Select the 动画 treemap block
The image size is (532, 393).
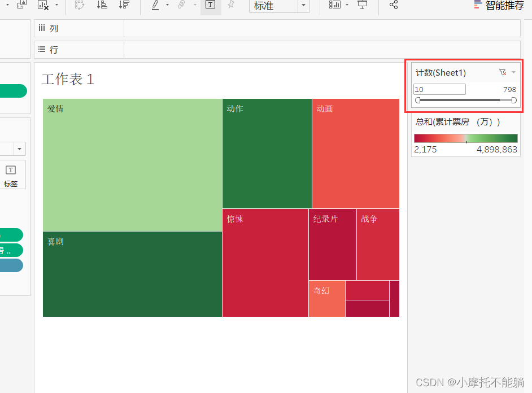[x=356, y=153]
